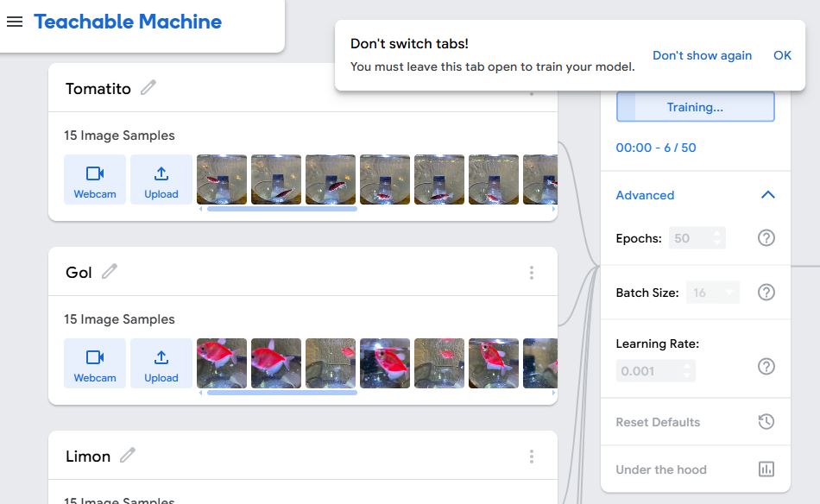Upload images to Gol class
The width and height of the screenshot is (820, 504).
click(x=161, y=363)
